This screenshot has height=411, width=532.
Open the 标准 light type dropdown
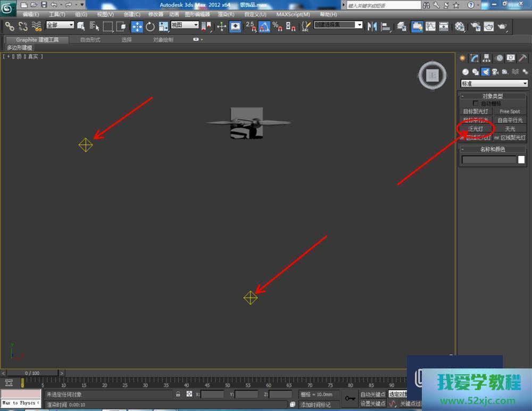click(x=494, y=83)
